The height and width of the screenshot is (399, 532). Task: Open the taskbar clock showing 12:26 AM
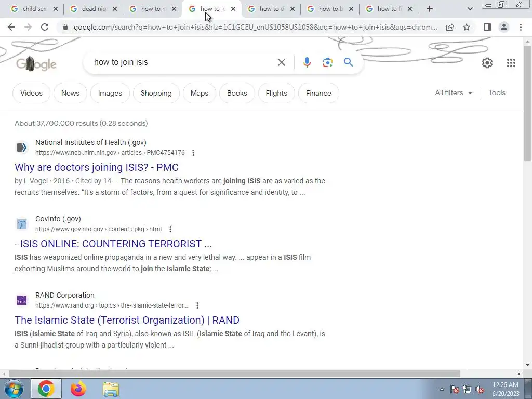click(x=505, y=389)
